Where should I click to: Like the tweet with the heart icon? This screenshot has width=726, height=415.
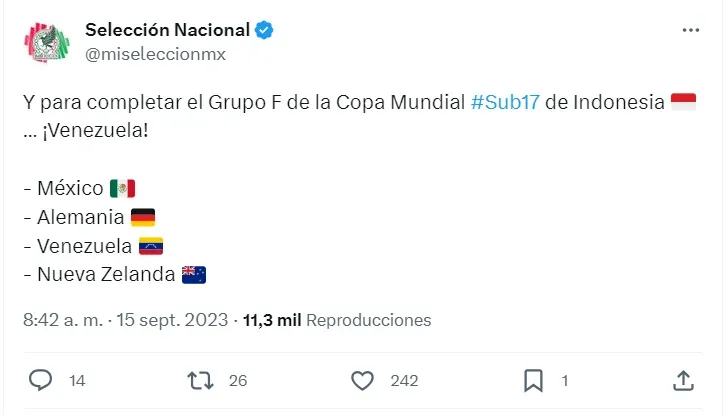tap(362, 381)
